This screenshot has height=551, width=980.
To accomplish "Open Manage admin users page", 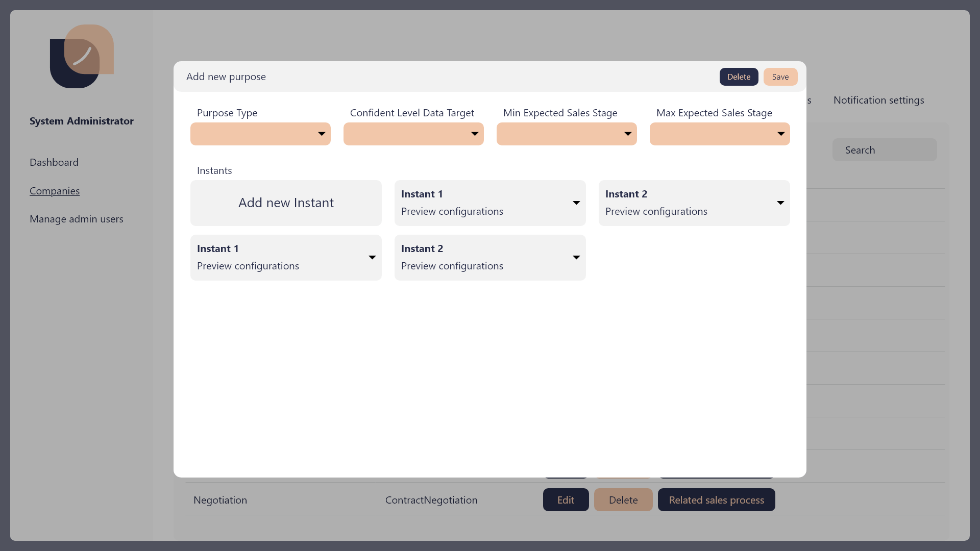I will (77, 219).
